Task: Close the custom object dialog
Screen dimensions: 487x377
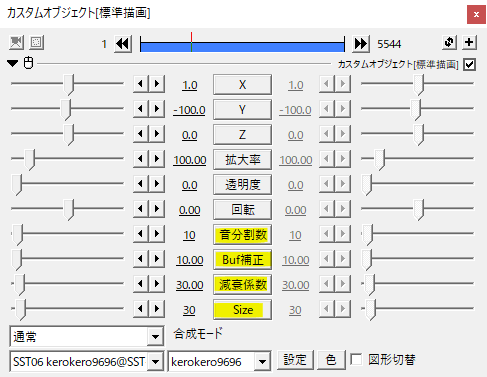Action: (476, 14)
